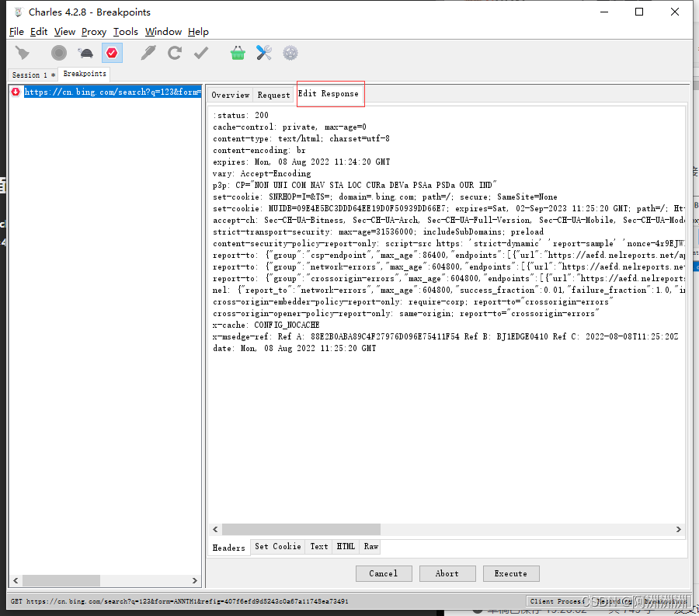699x616 pixels.
Task: Open the Help menu
Action: click(198, 32)
